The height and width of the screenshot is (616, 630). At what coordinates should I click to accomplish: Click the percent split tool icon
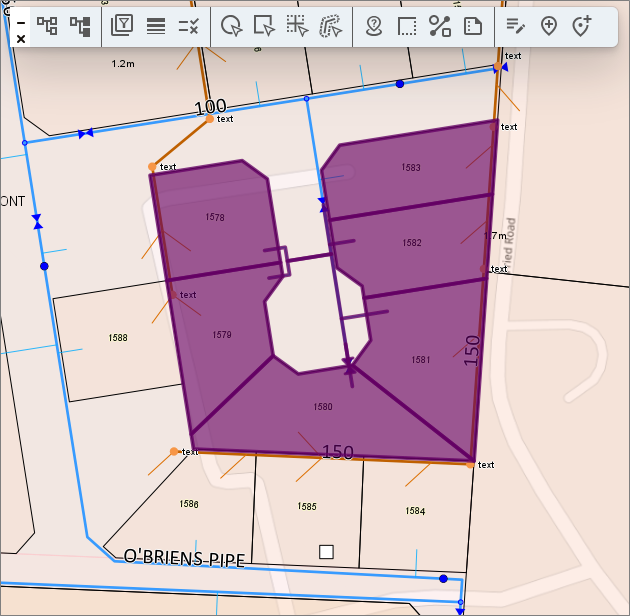point(439,26)
